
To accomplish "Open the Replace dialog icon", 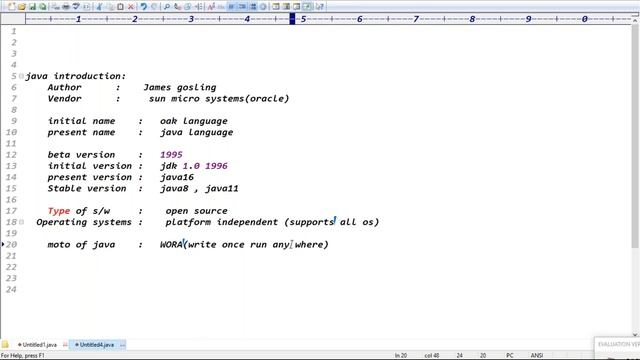I will coord(177,7).
